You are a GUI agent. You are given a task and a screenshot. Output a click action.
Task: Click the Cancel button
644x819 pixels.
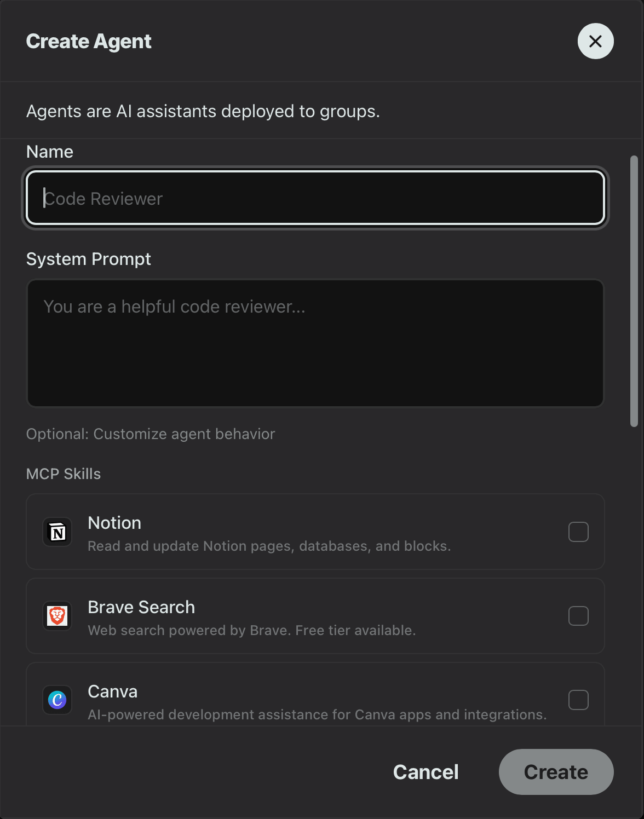[x=426, y=772]
